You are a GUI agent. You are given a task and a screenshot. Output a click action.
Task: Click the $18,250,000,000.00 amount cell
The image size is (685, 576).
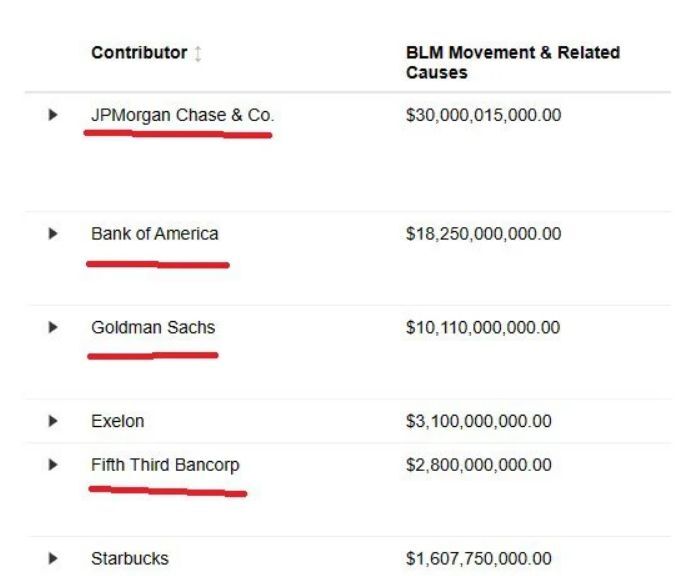tap(483, 234)
